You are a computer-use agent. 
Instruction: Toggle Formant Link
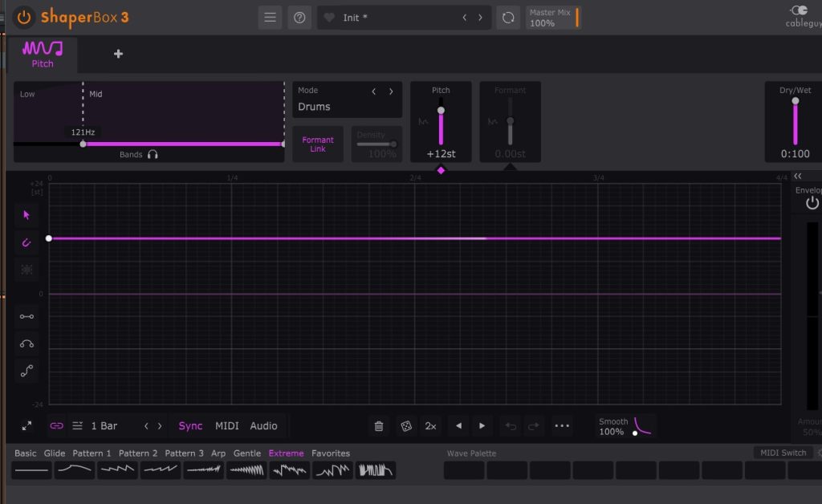point(318,144)
